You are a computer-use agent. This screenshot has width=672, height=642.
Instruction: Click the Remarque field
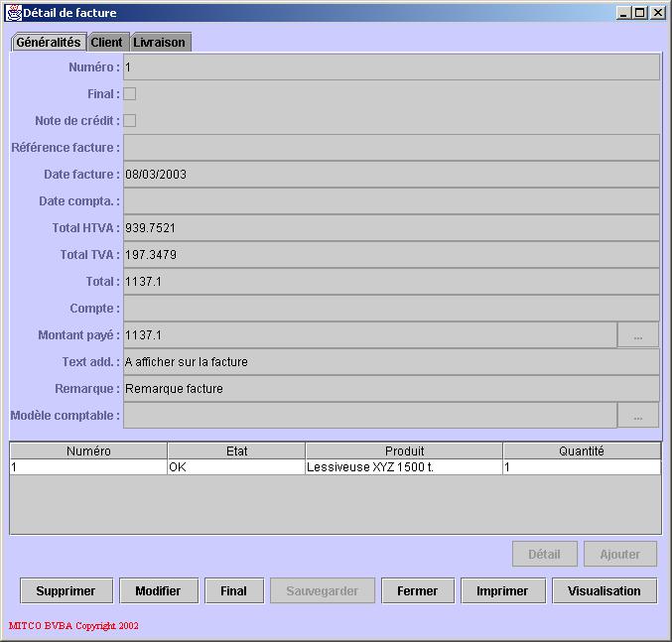coord(391,388)
